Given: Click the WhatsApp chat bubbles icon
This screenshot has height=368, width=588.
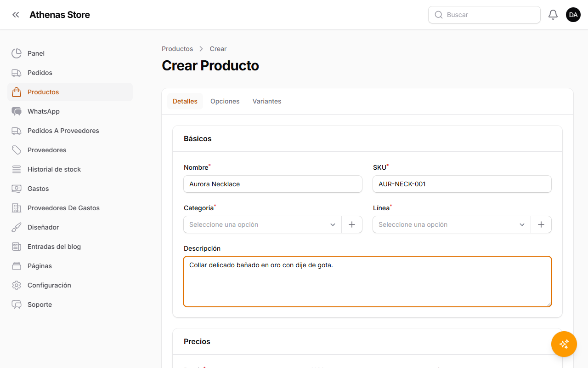Looking at the screenshot, I should [17, 111].
